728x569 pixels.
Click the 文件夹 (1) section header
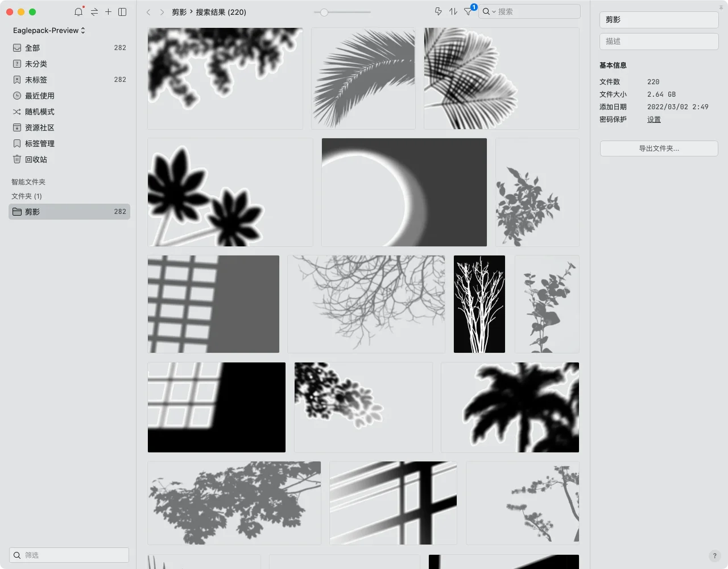pos(27,196)
